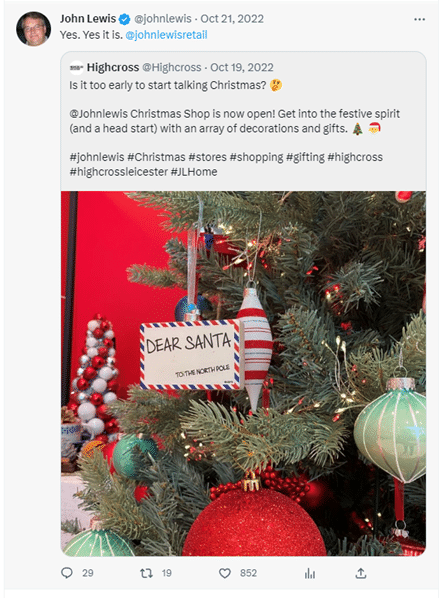The width and height of the screenshot is (439, 598).
Task: Click the @johnlewis handle
Action: tap(163, 19)
